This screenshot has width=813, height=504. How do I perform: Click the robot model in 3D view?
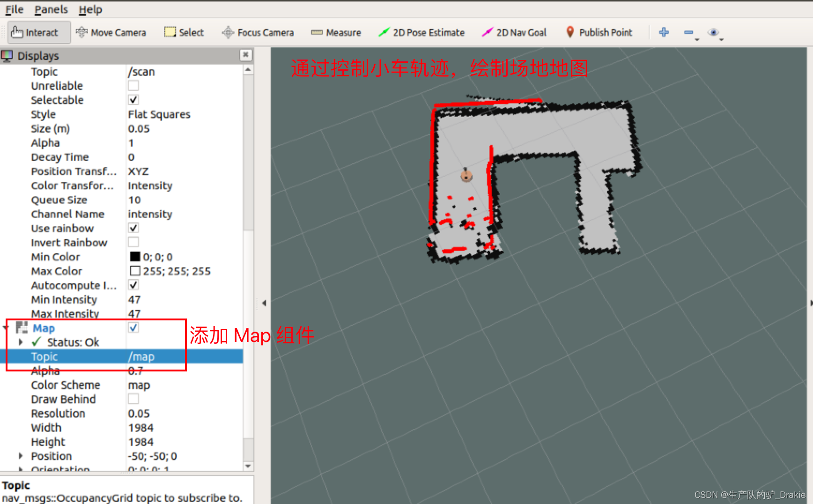pyautogui.click(x=466, y=175)
